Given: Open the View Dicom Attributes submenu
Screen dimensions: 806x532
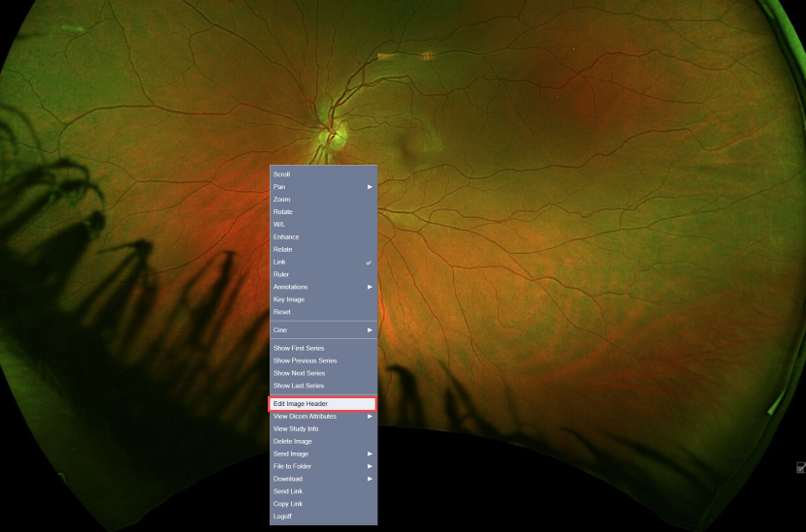Looking at the screenshot, I should 322,416.
